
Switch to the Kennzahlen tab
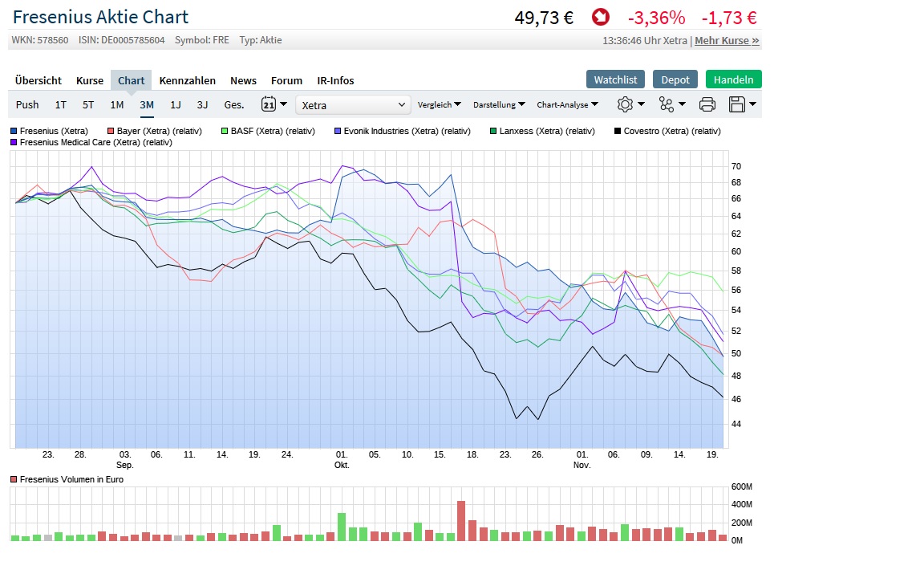coord(188,80)
